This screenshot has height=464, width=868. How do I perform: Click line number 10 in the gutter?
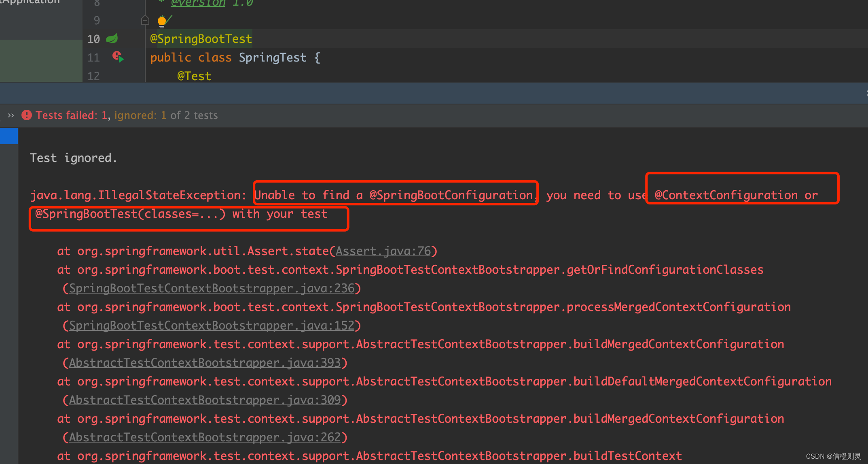[93, 39]
